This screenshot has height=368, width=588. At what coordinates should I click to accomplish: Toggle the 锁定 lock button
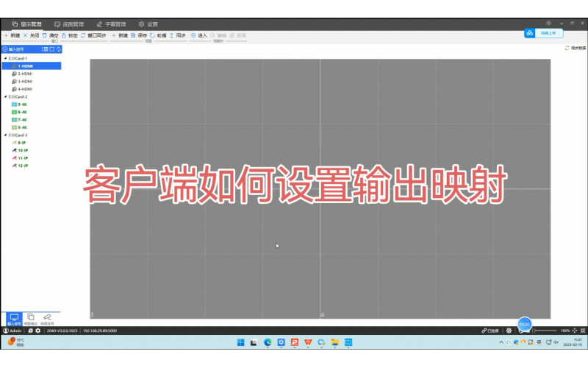[69, 35]
